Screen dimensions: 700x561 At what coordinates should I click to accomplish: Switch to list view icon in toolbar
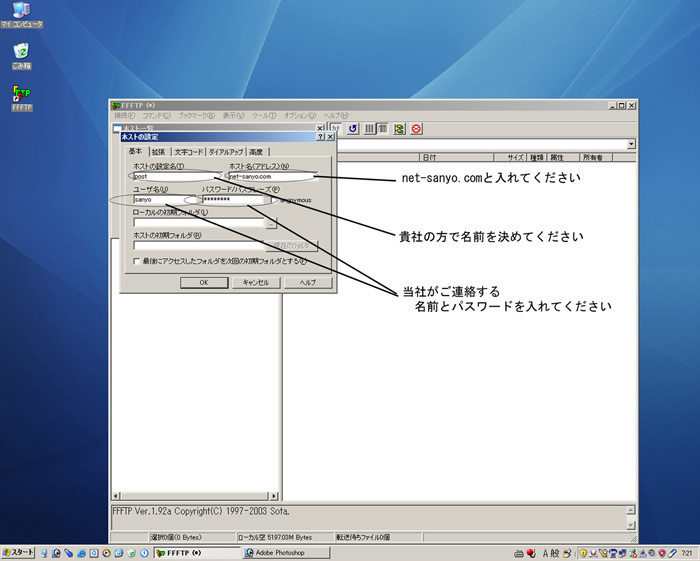[369, 129]
